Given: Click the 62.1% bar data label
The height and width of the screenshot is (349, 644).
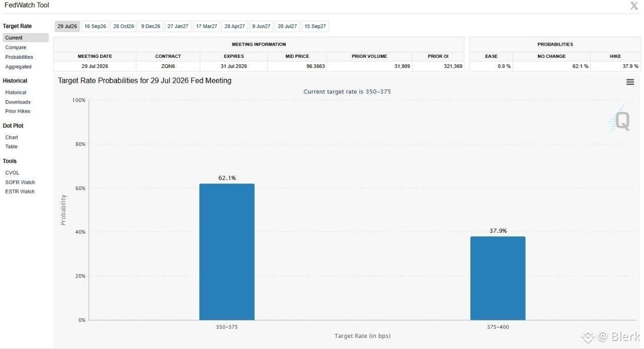Looking at the screenshot, I should pyautogui.click(x=227, y=178).
